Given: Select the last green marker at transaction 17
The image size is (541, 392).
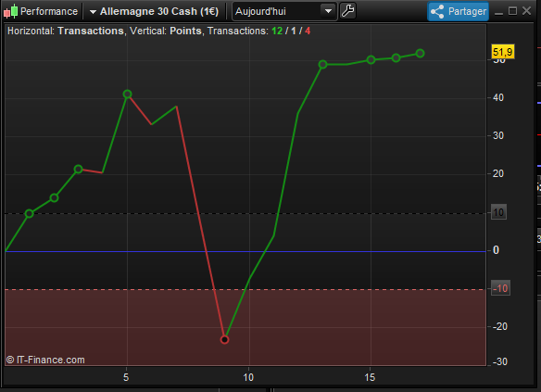Looking at the screenshot, I should [420, 54].
